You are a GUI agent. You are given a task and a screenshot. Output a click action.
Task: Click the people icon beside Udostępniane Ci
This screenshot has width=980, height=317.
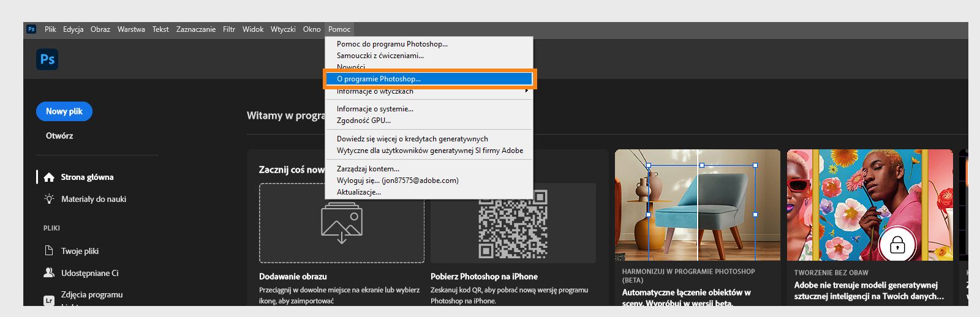tap(49, 273)
